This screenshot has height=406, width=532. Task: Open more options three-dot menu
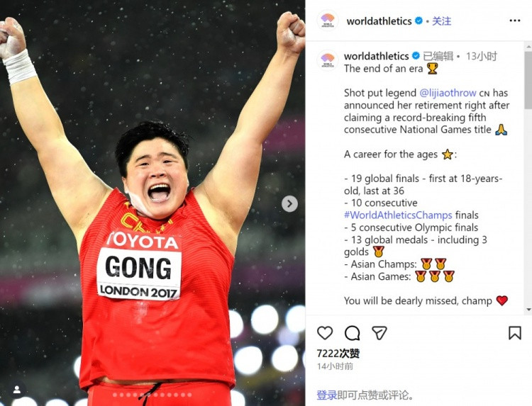pos(515,21)
